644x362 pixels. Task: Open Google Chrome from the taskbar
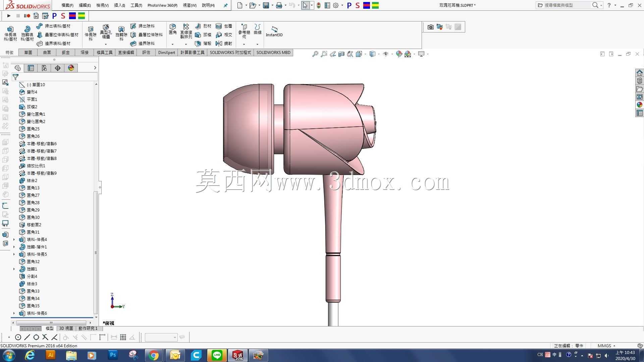pyautogui.click(x=154, y=355)
